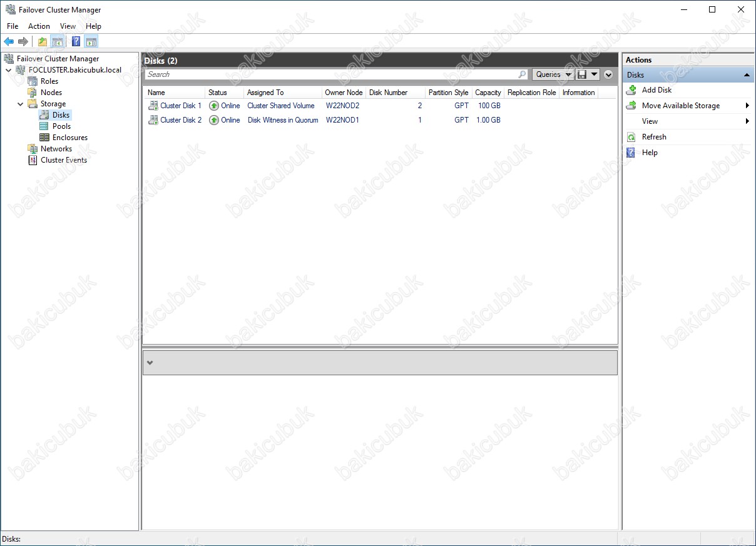The image size is (756, 546).
Task: Click the Save query floppy disk icon
Action: coord(582,74)
